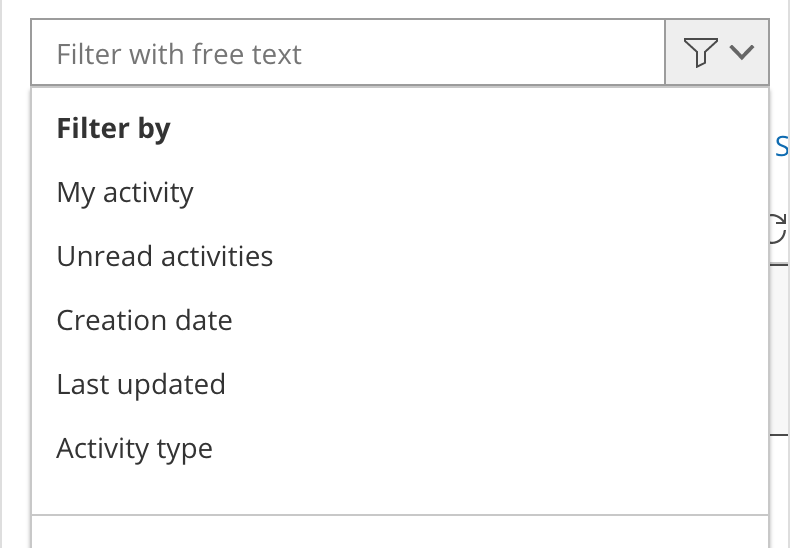The height and width of the screenshot is (548, 790).
Task: Filter activities by creation date
Action: (144, 320)
